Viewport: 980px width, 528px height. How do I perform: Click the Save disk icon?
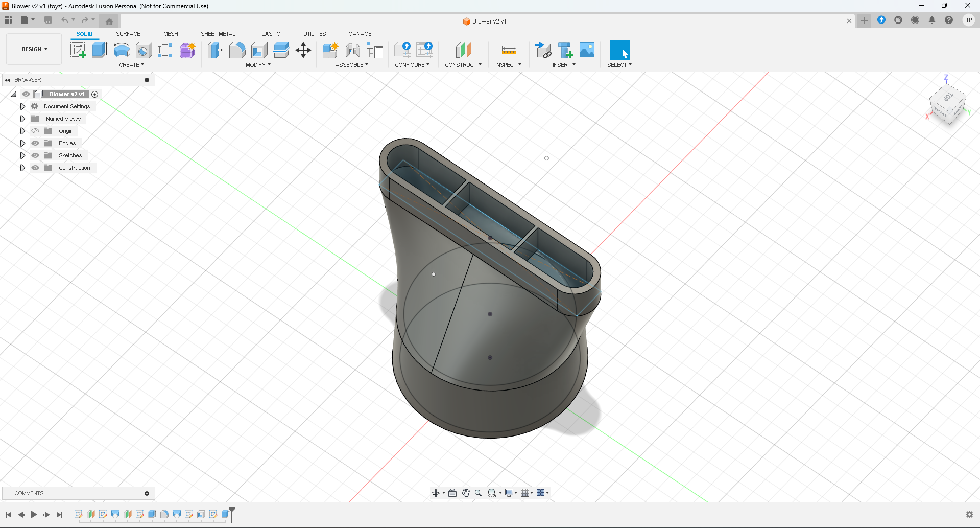coord(48,20)
